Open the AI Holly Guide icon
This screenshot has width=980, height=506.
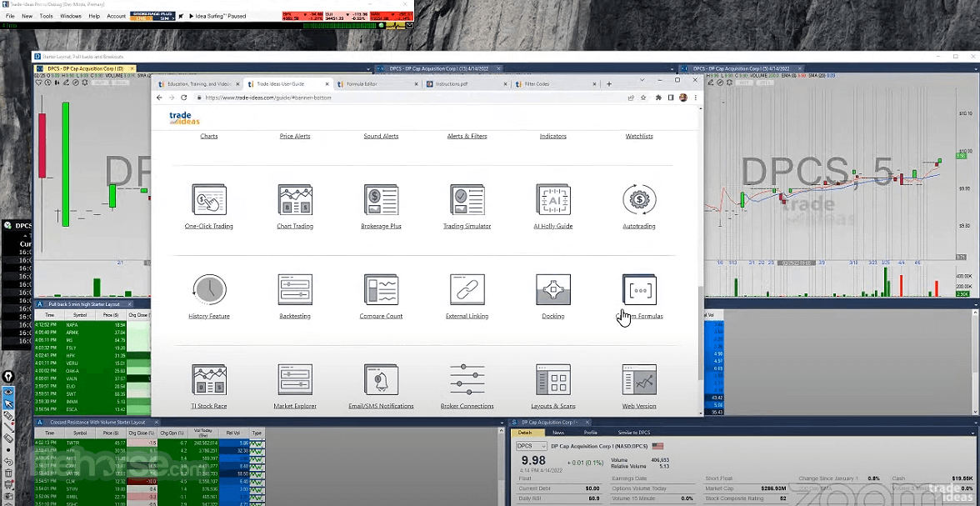tap(553, 200)
